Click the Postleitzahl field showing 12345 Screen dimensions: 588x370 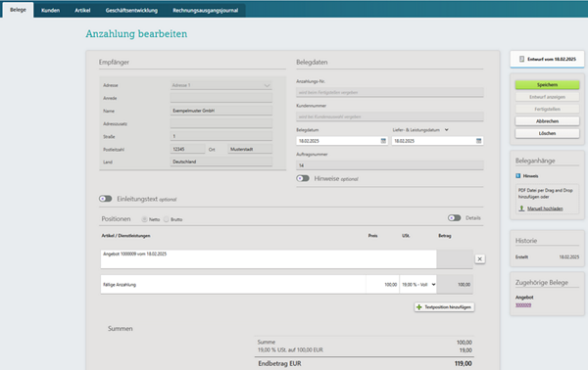(187, 149)
